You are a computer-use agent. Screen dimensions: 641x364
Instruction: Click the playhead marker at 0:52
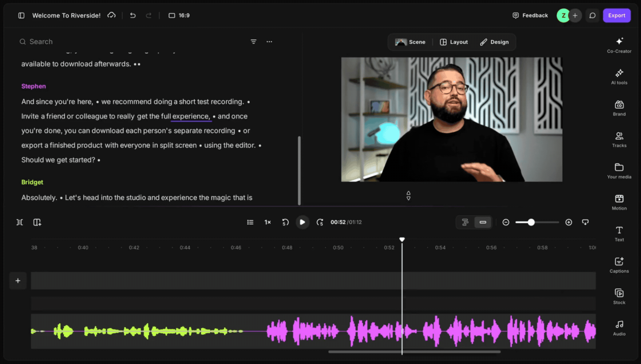(402, 240)
